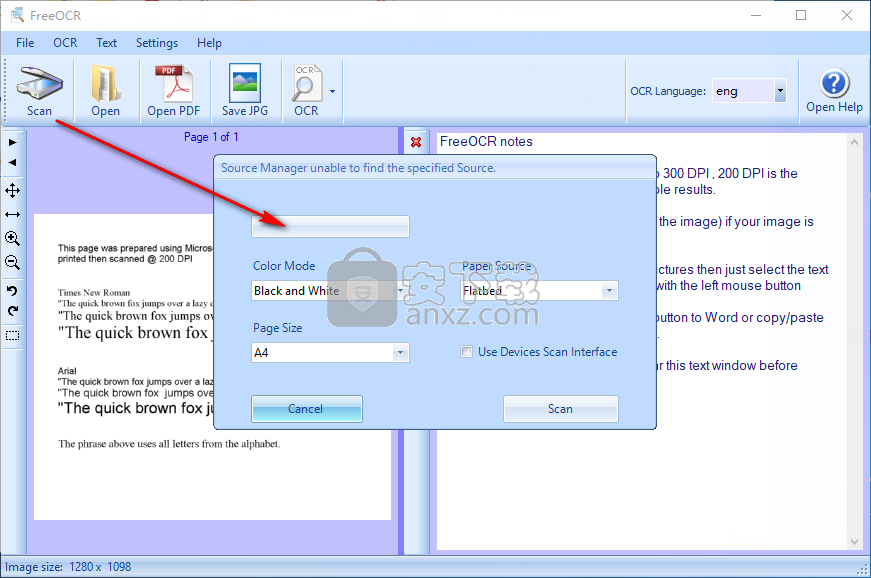
Task: Expand the OCR button dropdown arrow
Action: pyautogui.click(x=332, y=92)
